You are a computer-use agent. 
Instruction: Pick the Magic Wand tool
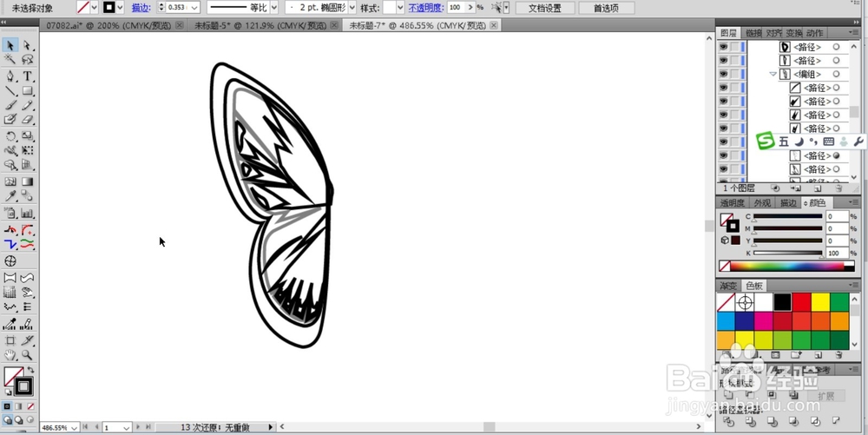10,59
